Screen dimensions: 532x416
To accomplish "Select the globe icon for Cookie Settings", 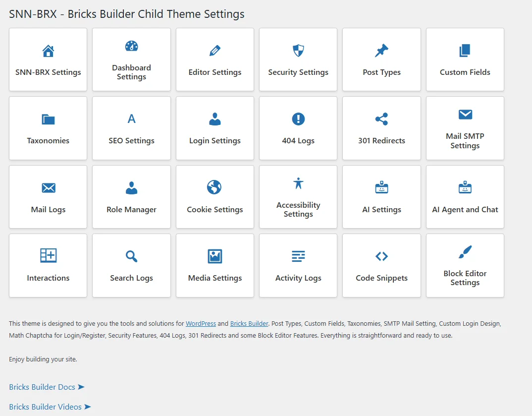I will [214, 187].
